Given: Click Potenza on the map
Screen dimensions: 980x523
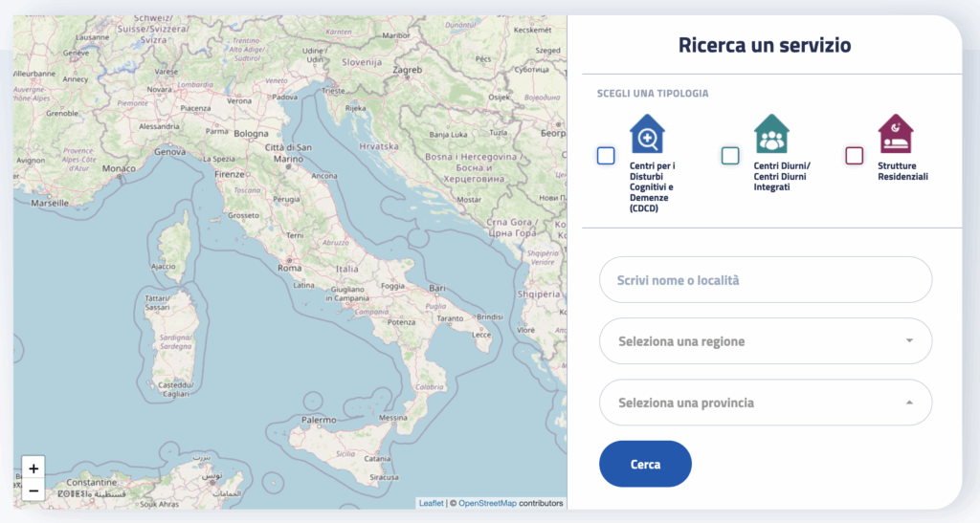Looking at the screenshot, I should point(401,322).
